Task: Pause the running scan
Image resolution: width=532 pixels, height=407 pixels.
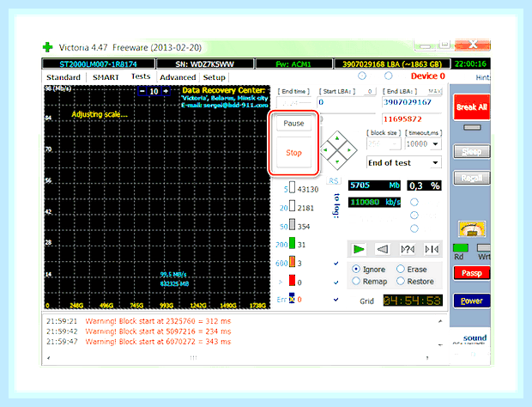Action: (x=293, y=124)
